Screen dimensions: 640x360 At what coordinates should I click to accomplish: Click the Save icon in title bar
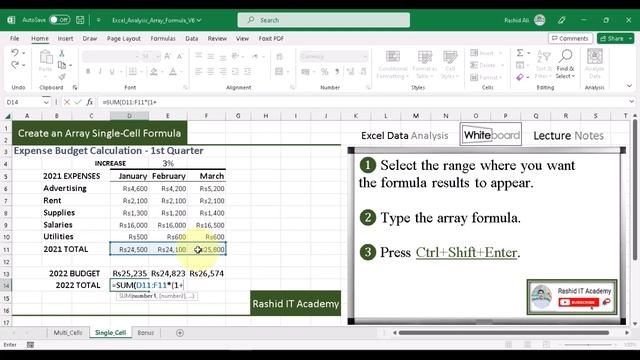tap(80, 20)
